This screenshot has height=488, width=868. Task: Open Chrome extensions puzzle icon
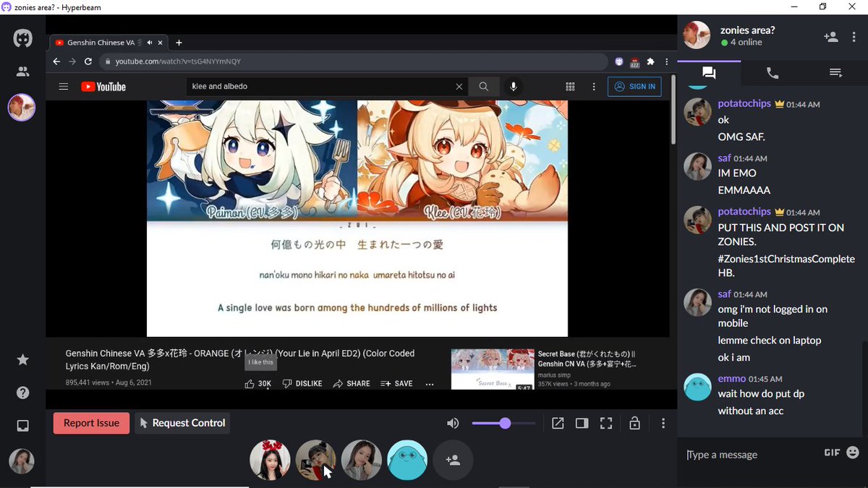(x=650, y=62)
